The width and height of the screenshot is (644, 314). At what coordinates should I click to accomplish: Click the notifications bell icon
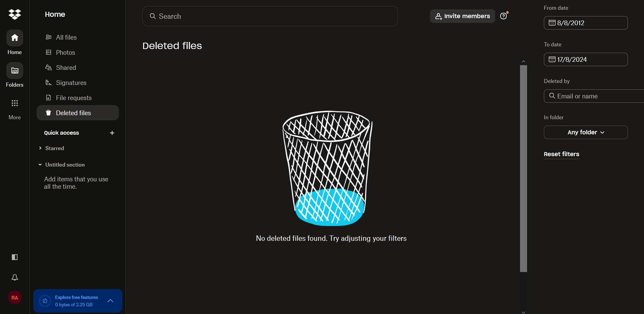[x=15, y=277]
